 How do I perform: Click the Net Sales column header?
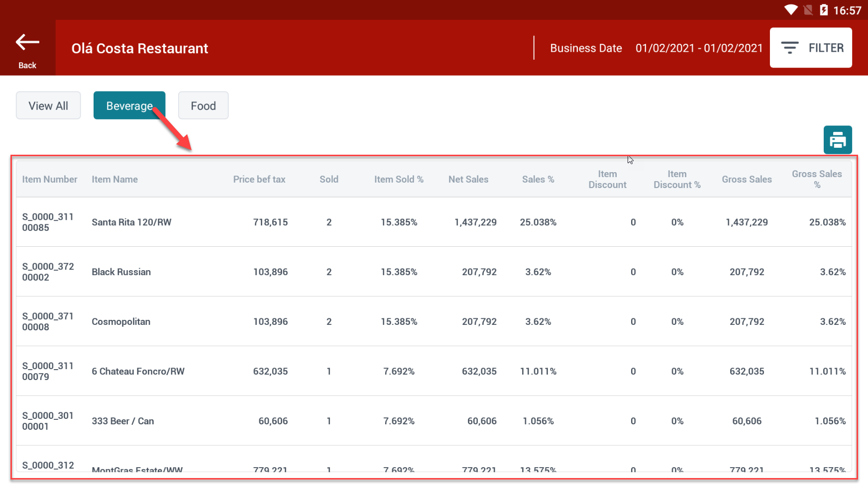(x=468, y=180)
